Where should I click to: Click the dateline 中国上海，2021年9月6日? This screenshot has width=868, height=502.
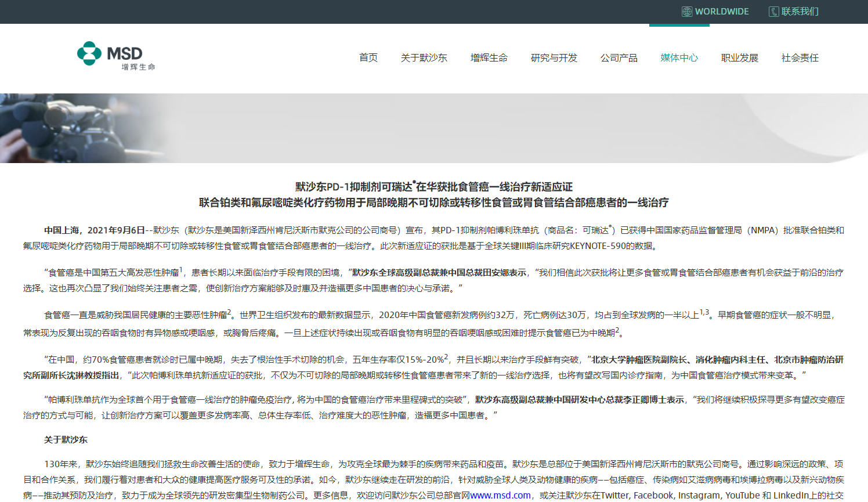(x=95, y=230)
